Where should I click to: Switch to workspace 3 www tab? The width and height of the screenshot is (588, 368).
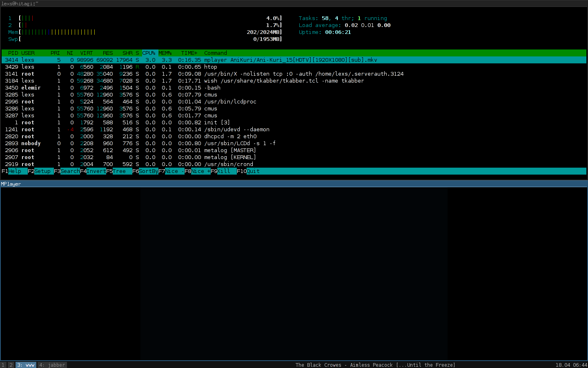click(x=26, y=365)
